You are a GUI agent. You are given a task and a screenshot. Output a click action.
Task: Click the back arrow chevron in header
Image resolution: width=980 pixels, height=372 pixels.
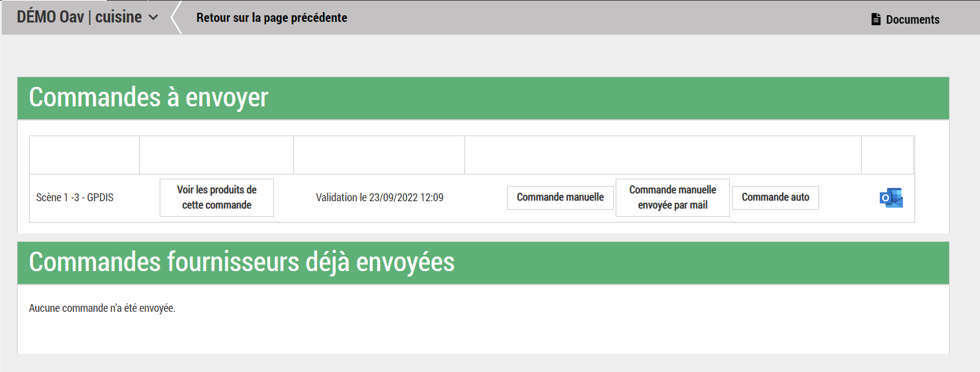[176, 18]
